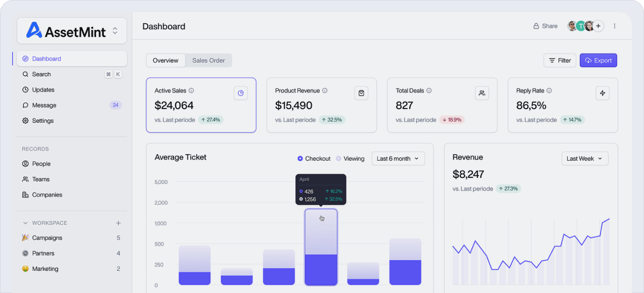Click the Companies building icon

point(25,195)
